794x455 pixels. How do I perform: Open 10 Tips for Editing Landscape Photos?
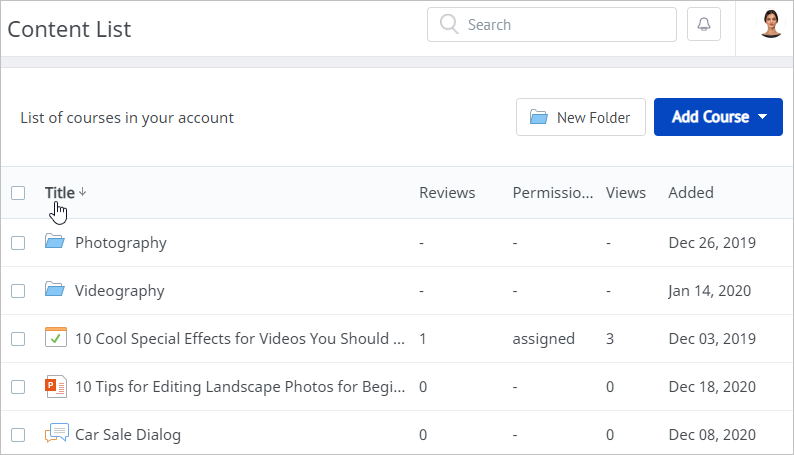click(240, 387)
